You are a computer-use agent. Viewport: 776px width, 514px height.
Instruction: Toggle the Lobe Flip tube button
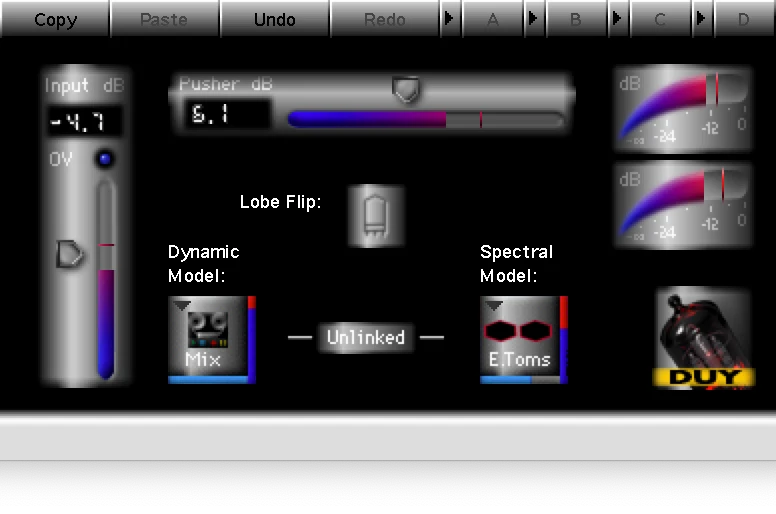[376, 216]
